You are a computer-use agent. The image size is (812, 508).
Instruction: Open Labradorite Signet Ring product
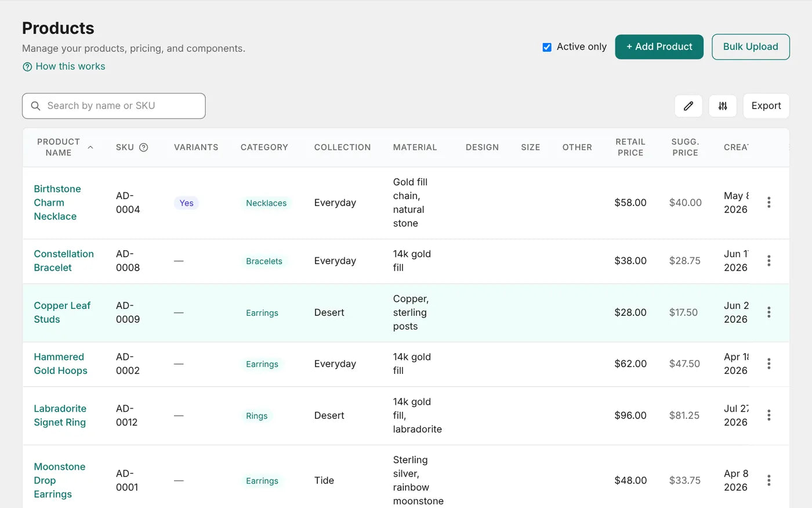click(x=60, y=416)
